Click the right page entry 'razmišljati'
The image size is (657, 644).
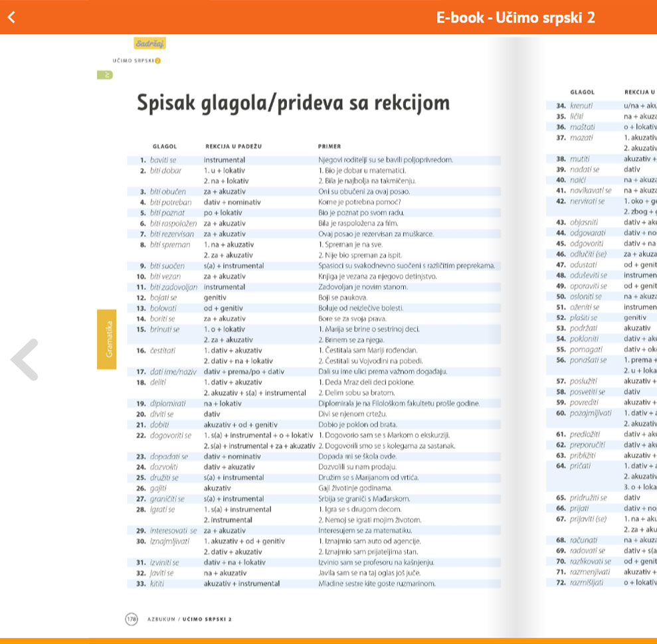point(587,582)
